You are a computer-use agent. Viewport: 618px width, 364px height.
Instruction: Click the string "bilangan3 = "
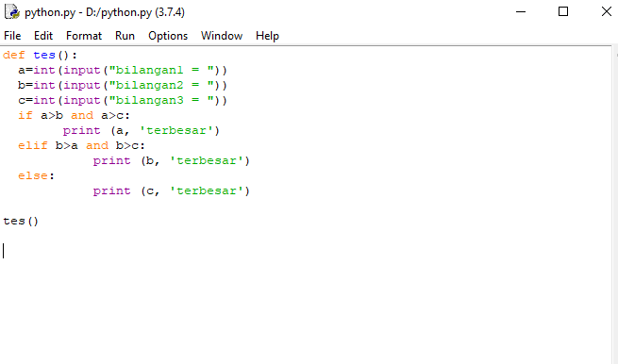coord(161,100)
